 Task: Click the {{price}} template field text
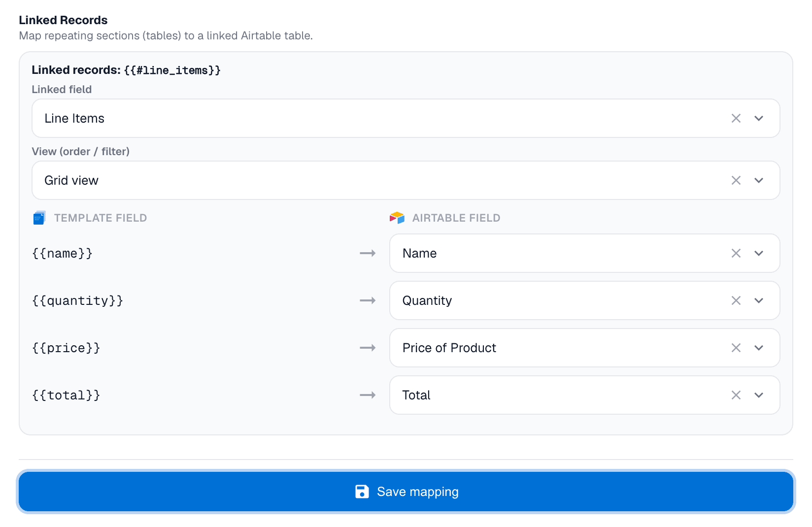(x=67, y=348)
